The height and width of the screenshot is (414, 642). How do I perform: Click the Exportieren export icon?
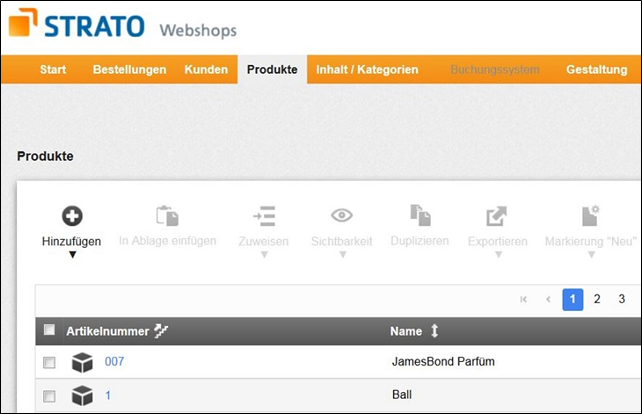coord(497,216)
